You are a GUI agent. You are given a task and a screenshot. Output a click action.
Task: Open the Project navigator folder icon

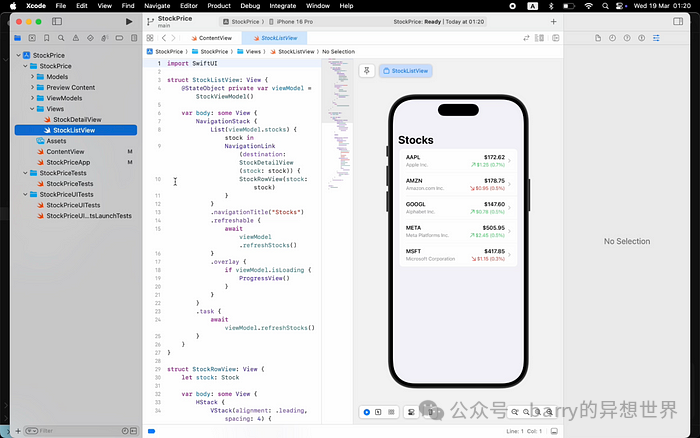coord(17,38)
